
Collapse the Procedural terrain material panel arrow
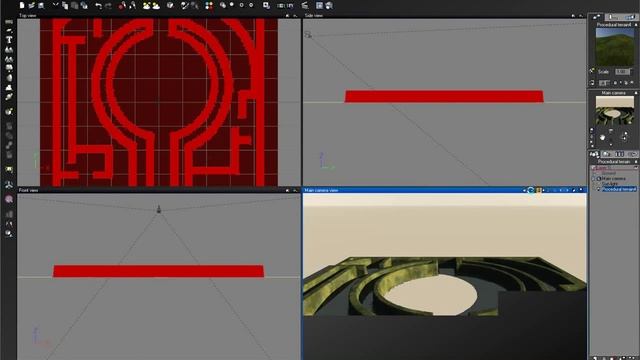636,24
